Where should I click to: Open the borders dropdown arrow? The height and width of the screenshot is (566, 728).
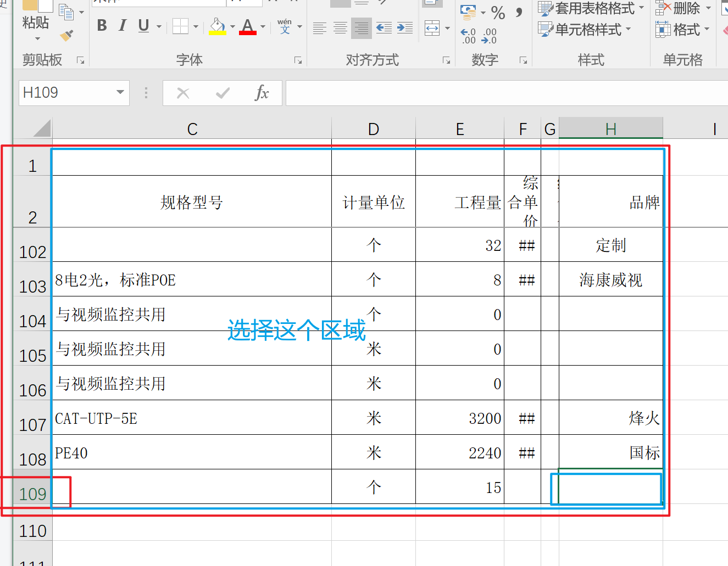[196, 26]
